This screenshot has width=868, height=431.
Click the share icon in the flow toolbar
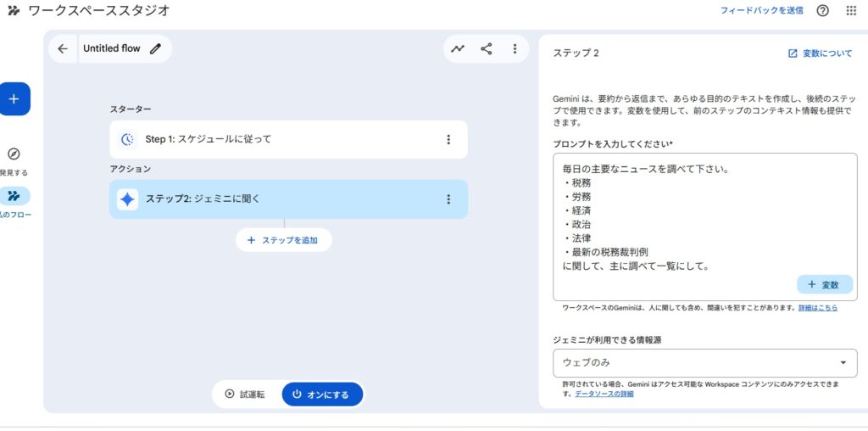click(487, 49)
